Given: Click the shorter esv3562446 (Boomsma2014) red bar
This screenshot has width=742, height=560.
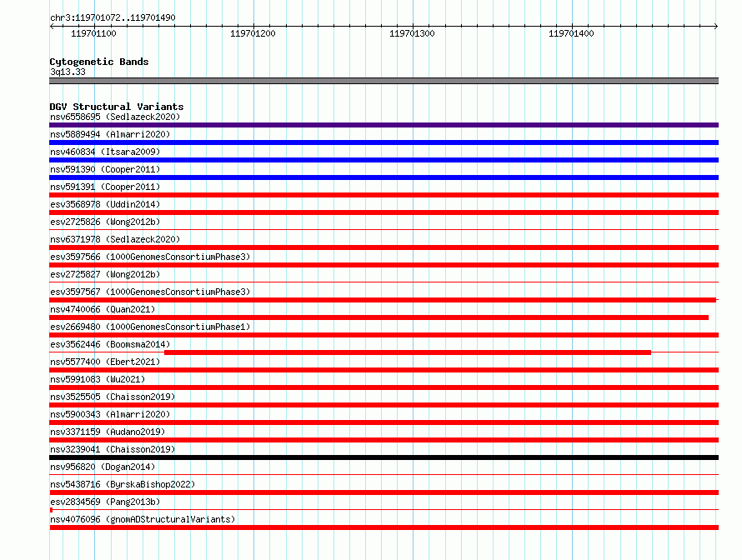Looking at the screenshot, I should click(408, 352).
